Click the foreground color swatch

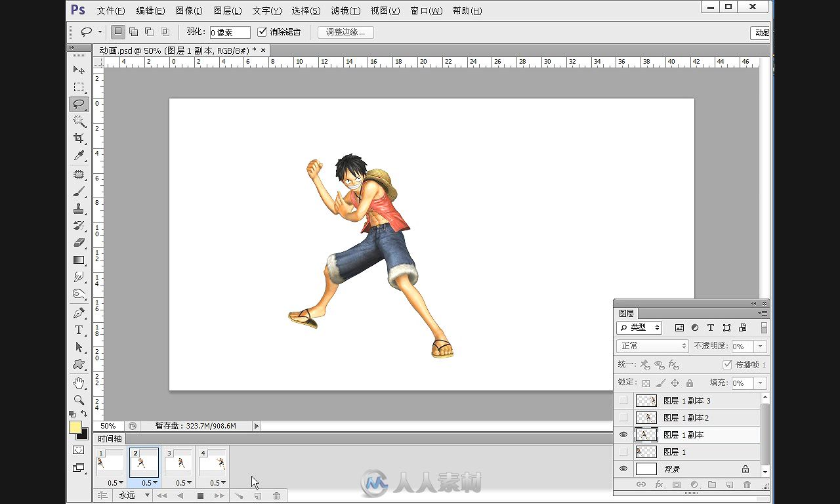click(75, 427)
